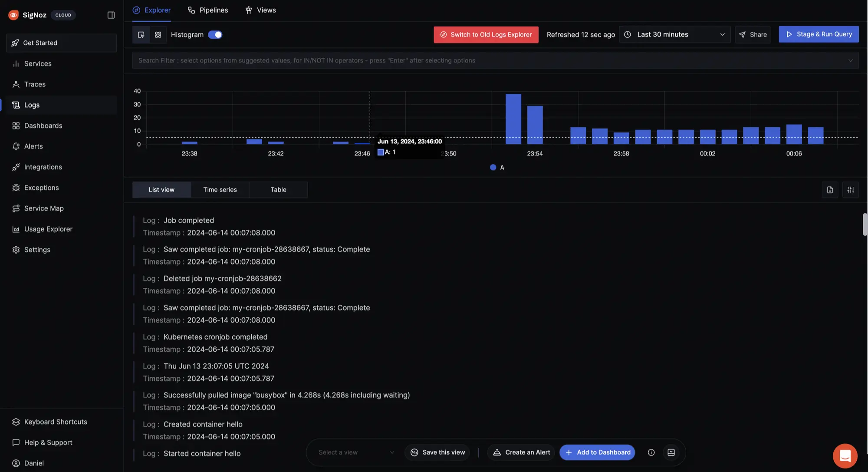Expand the search filter chevron
The width and height of the screenshot is (868, 472).
(x=850, y=61)
